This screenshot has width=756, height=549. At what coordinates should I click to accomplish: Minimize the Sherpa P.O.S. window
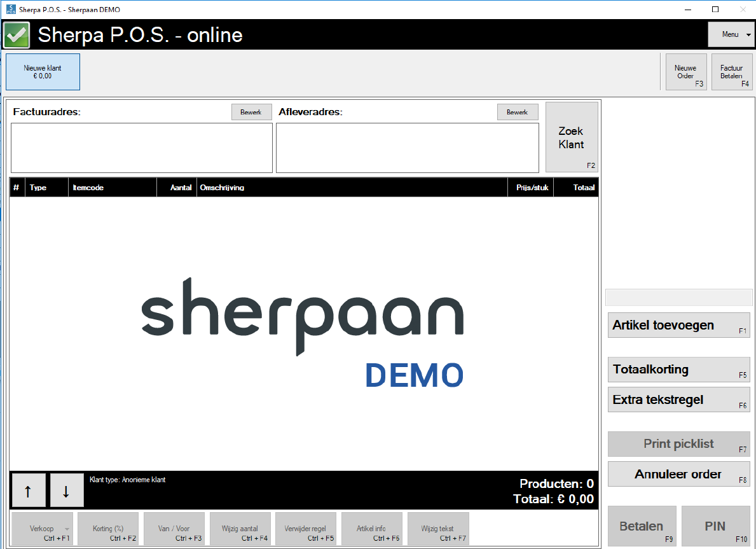click(688, 9)
